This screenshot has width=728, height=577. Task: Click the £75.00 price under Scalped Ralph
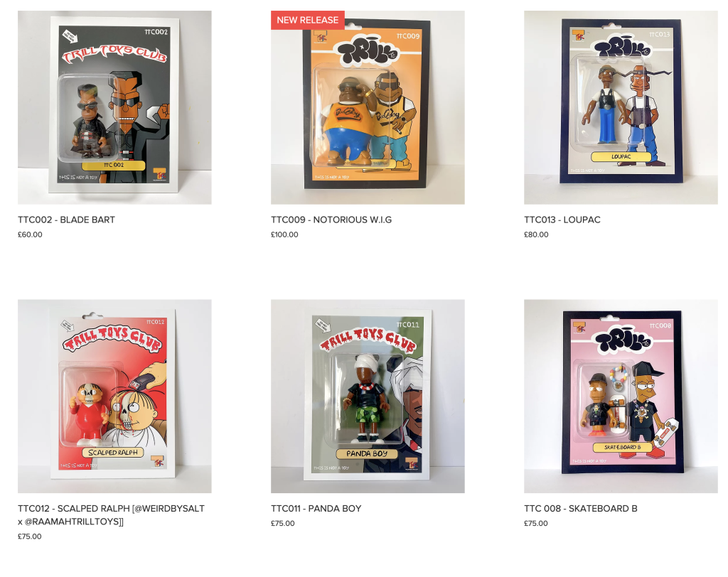30,536
